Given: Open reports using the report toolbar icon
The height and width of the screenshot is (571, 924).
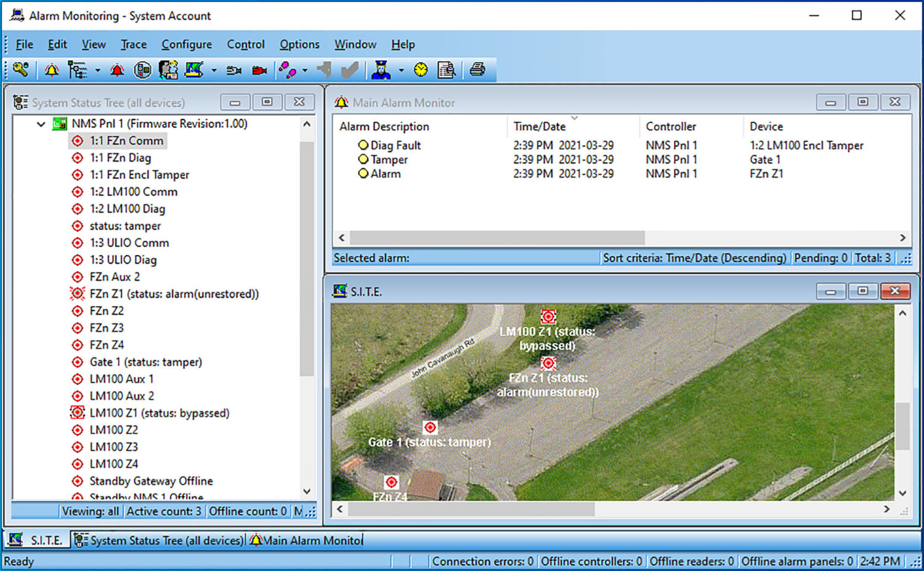Looking at the screenshot, I should coord(447,70).
